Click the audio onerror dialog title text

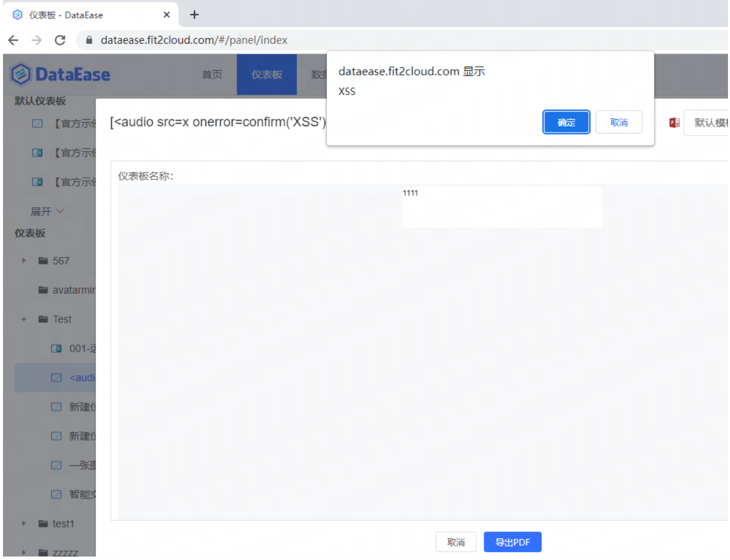click(x=218, y=122)
